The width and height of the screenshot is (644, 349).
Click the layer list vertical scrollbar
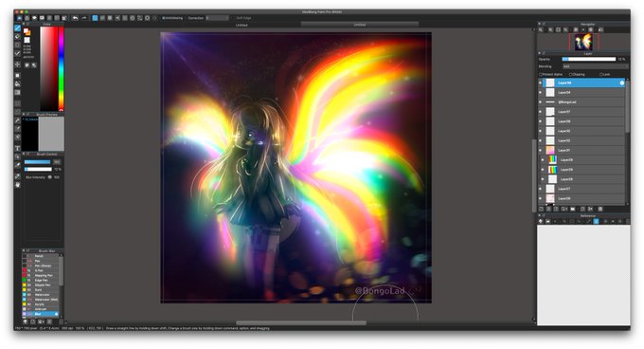point(627,107)
